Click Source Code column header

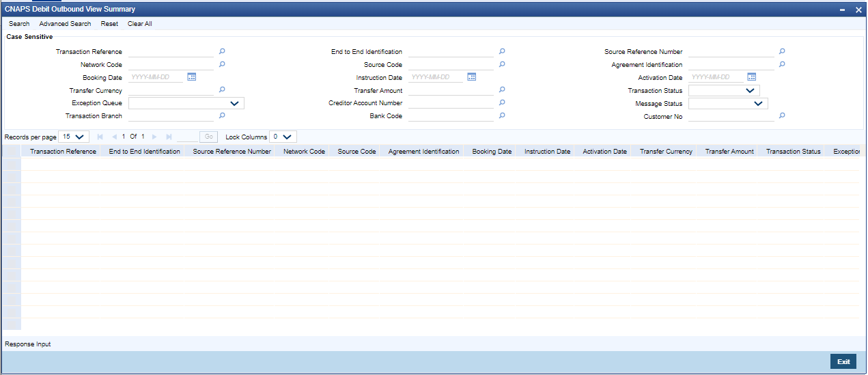(357, 152)
